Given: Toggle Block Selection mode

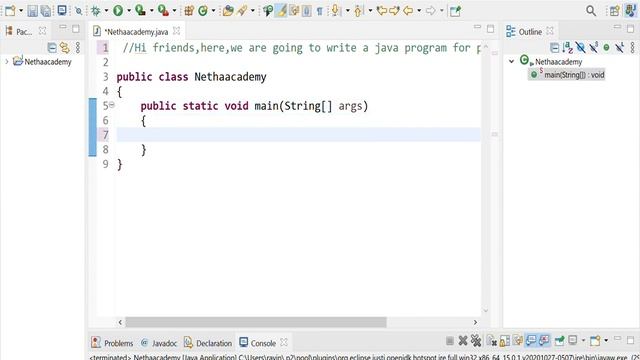Looking at the screenshot, I should pyautogui.click(x=307, y=11).
